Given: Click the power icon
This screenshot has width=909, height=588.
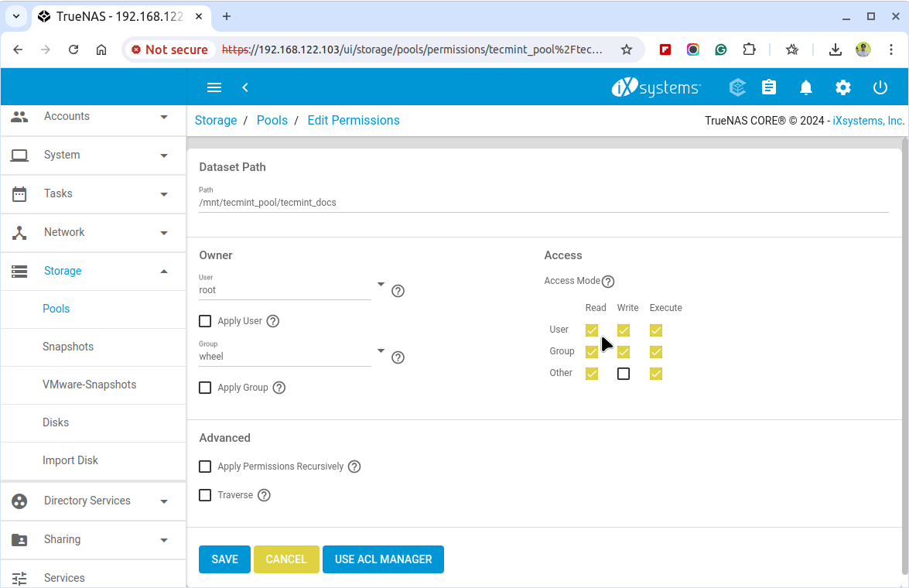Looking at the screenshot, I should coord(880,87).
